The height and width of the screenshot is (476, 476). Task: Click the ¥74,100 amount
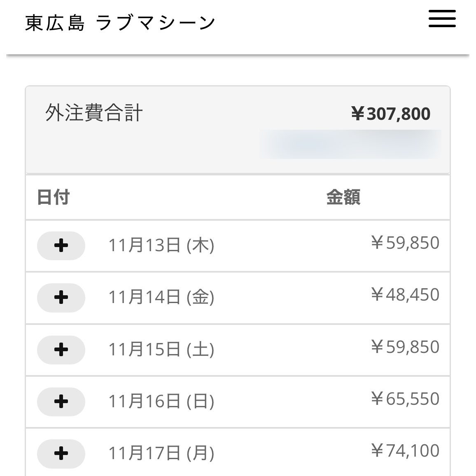(x=405, y=451)
